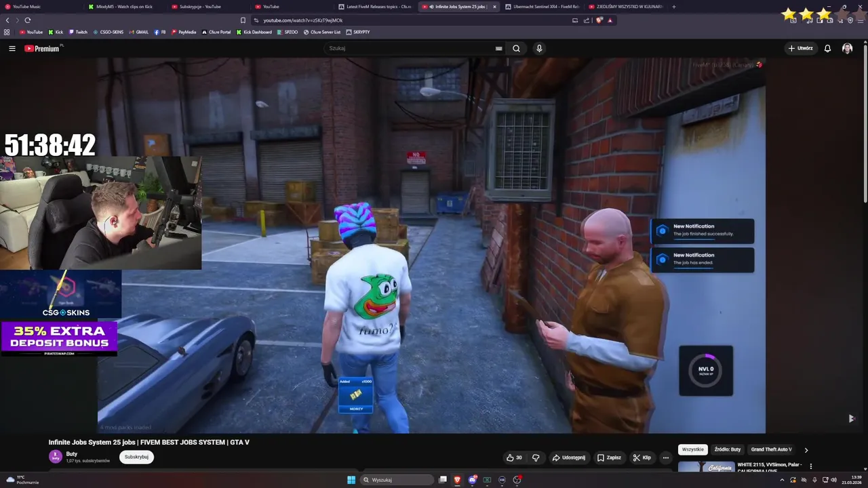The image size is (868, 488).
Task: Open the PayMedia bookmark
Action: [184, 32]
